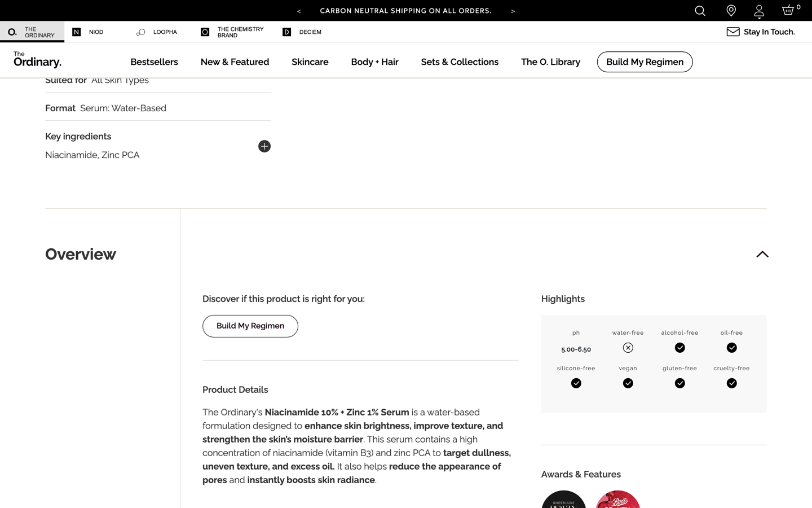
Task: Click the silicone-free checkmark icon
Action: point(576,383)
